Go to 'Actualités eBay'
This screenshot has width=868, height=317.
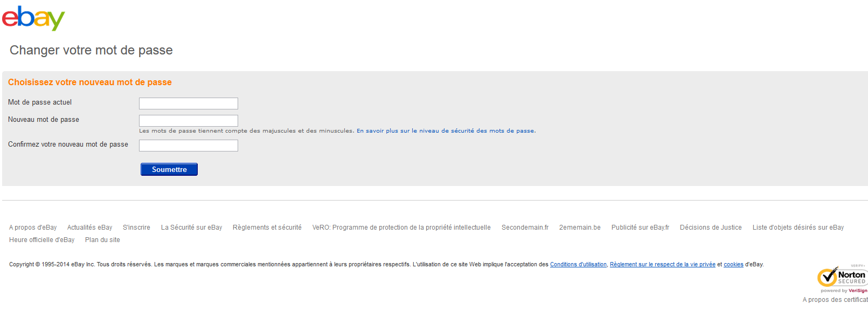89,228
